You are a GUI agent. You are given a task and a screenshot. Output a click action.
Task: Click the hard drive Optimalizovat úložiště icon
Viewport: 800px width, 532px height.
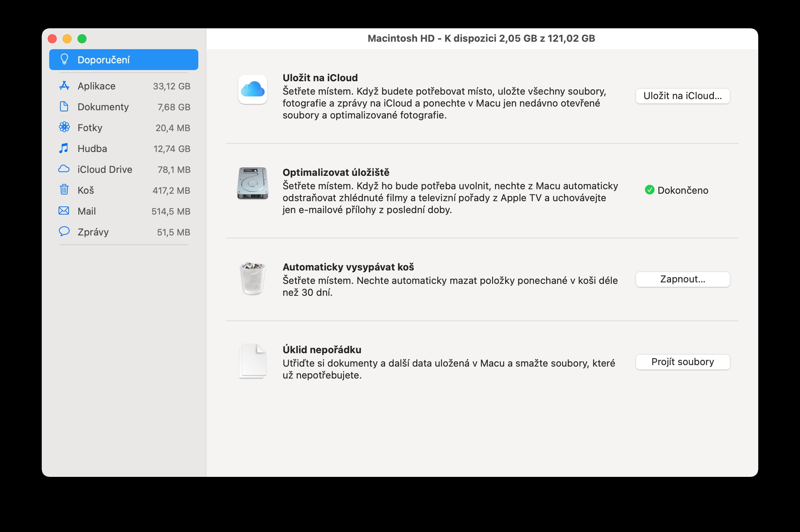pyautogui.click(x=253, y=183)
